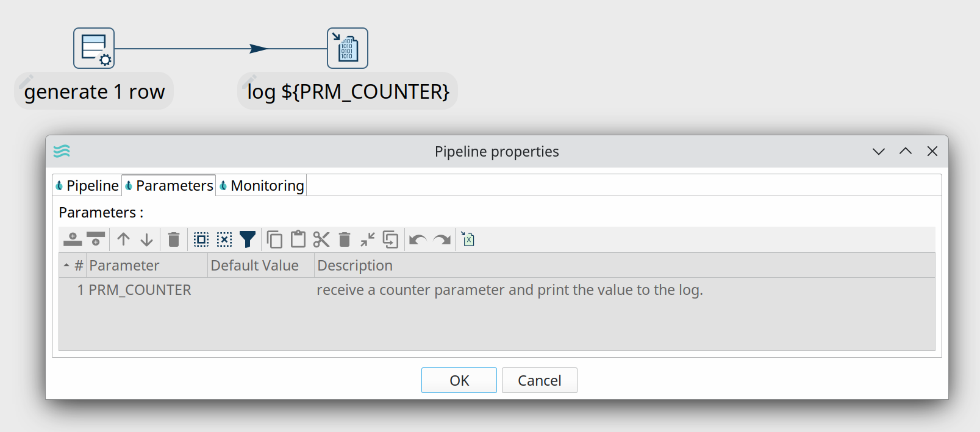Click the insert row below icon
980x432 pixels.
point(96,239)
